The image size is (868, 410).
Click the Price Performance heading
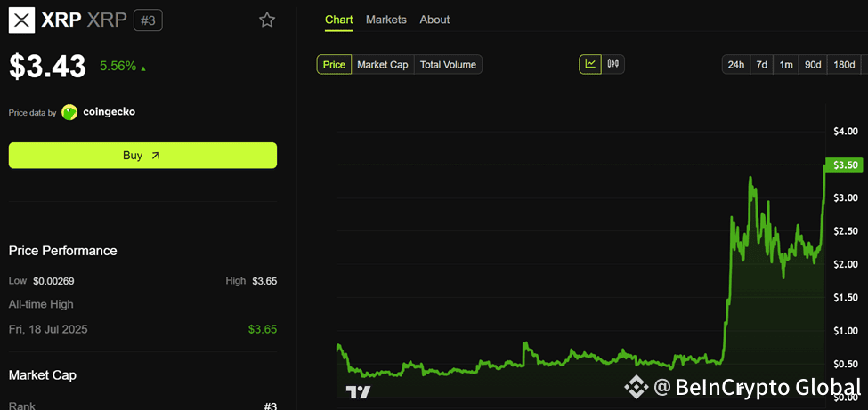coord(63,251)
